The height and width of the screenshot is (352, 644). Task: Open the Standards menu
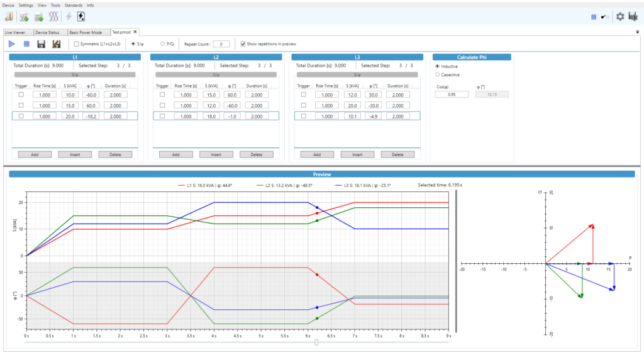pyautogui.click(x=73, y=4)
